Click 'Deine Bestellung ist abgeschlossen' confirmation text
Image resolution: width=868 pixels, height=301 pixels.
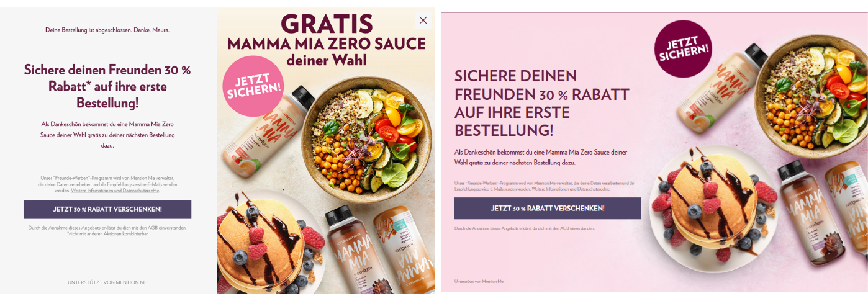click(x=107, y=30)
